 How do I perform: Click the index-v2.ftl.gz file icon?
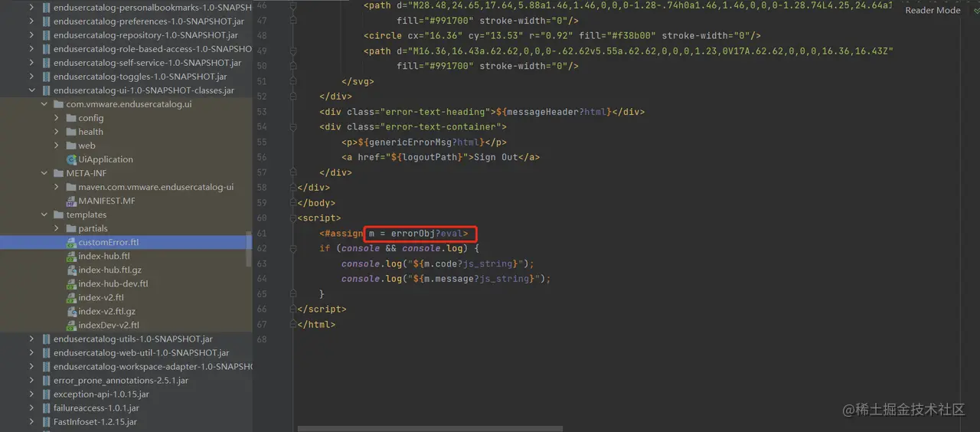click(72, 311)
